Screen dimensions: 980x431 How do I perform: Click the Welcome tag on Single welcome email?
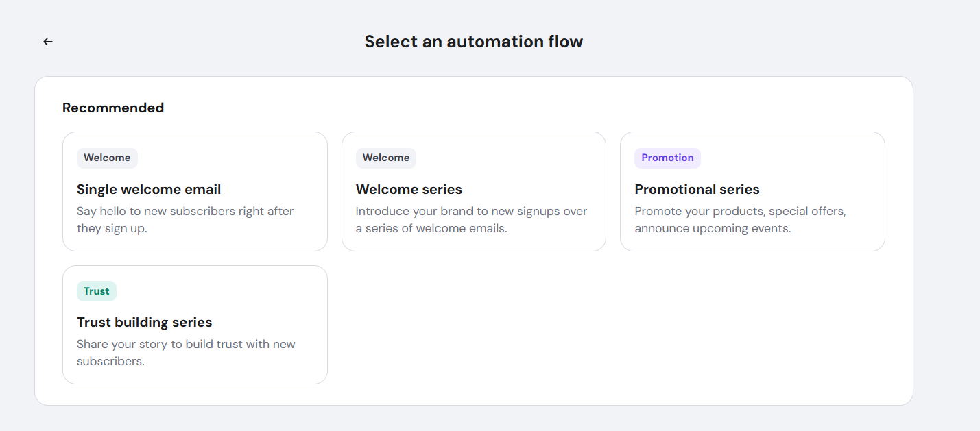107,158
